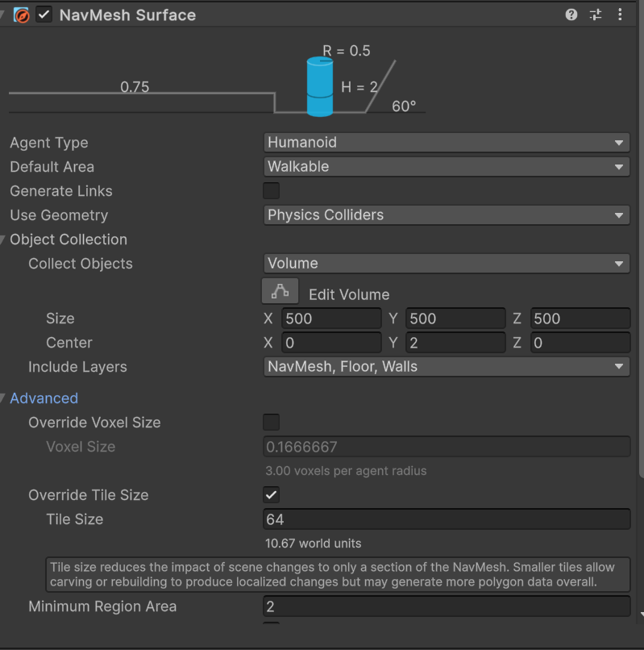Open component presets using the sliders icon

pos(596,14)
